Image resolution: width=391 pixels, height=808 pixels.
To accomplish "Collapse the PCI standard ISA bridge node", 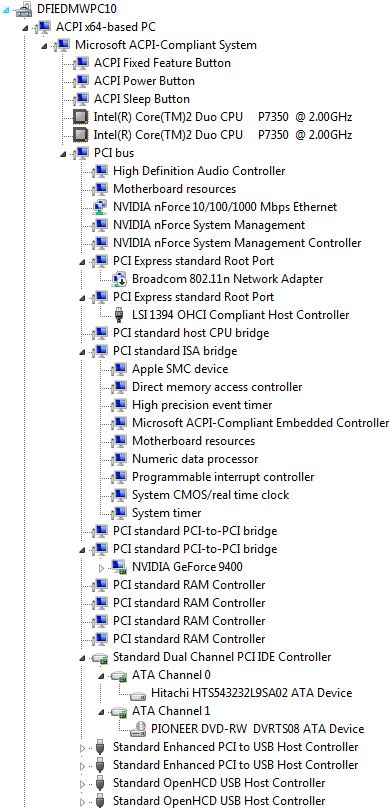I will (x=82, y=352).
